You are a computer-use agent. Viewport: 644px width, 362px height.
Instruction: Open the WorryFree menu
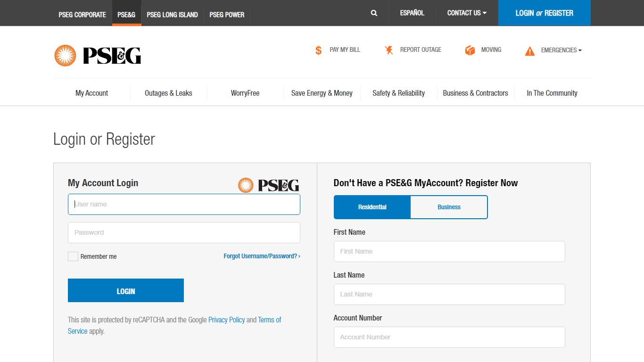[245, 93]
